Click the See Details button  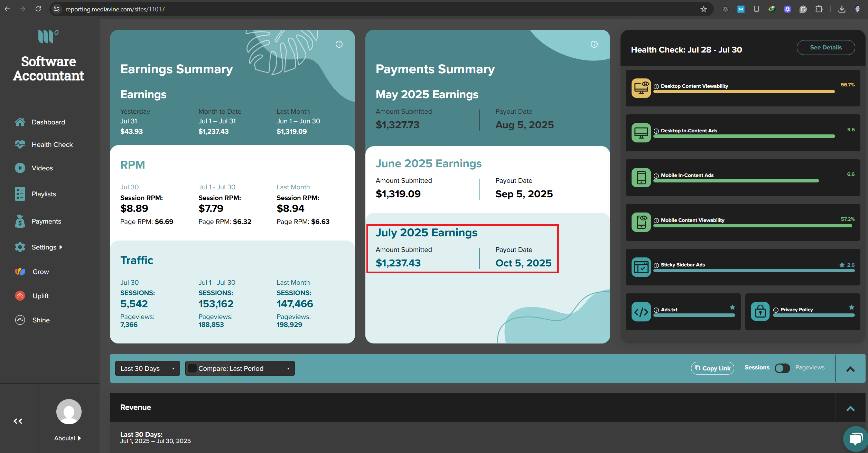point(826,47)
